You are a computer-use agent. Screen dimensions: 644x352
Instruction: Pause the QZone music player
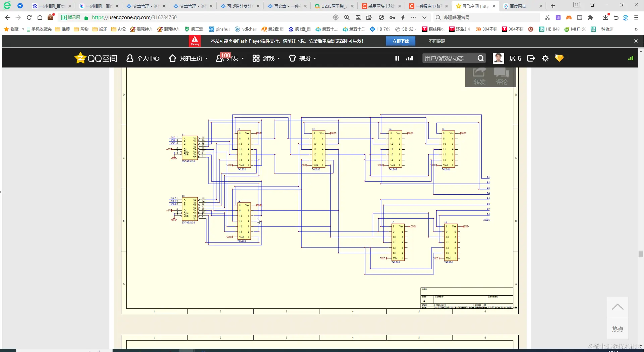tap(397, 58)
